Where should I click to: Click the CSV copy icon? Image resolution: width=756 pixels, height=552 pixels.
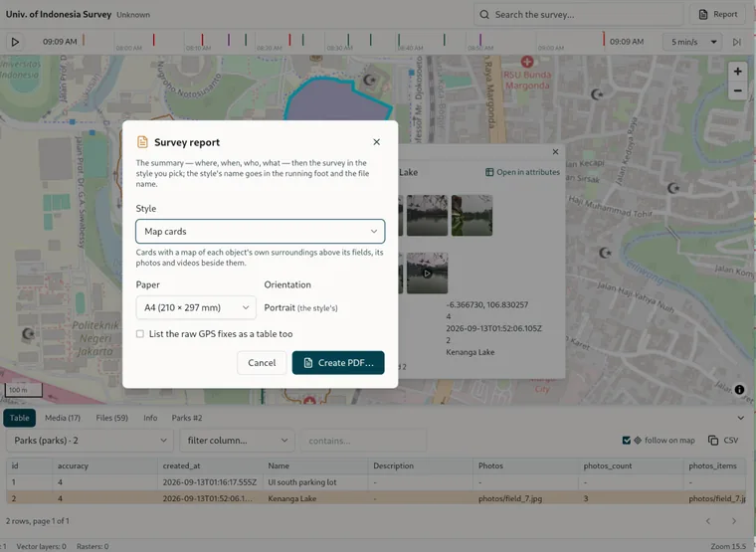712,441
